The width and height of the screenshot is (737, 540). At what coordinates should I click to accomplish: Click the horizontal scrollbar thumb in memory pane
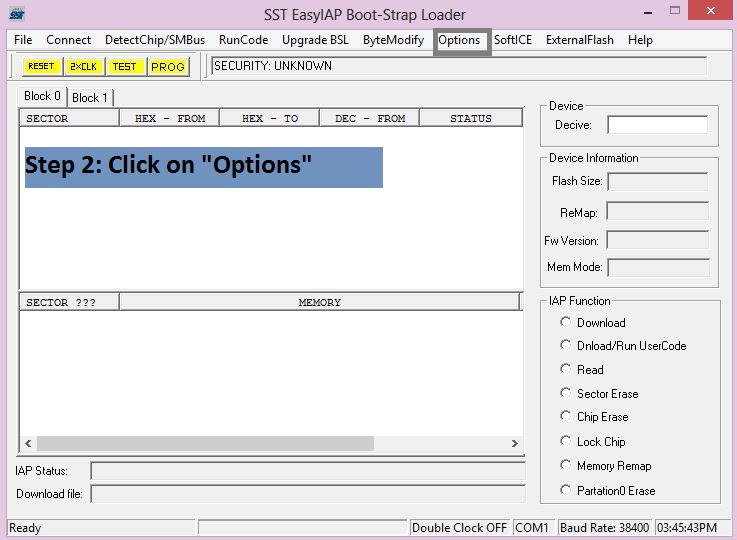point(205,443)
